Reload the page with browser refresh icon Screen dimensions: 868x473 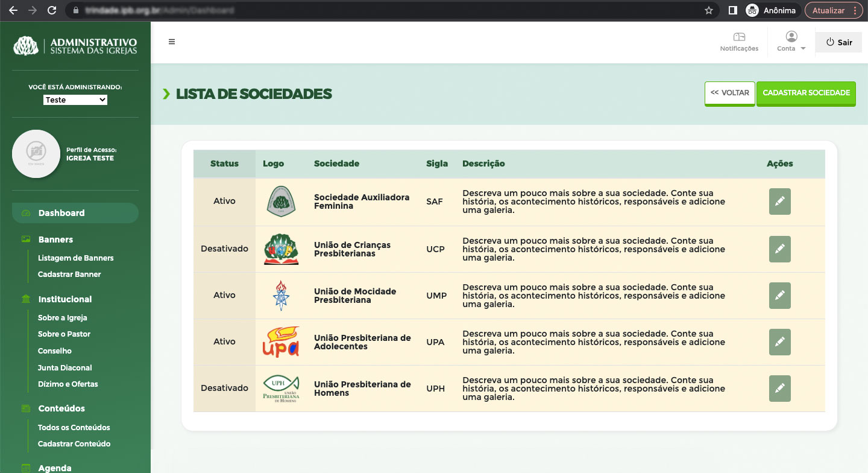click(52, 10)
